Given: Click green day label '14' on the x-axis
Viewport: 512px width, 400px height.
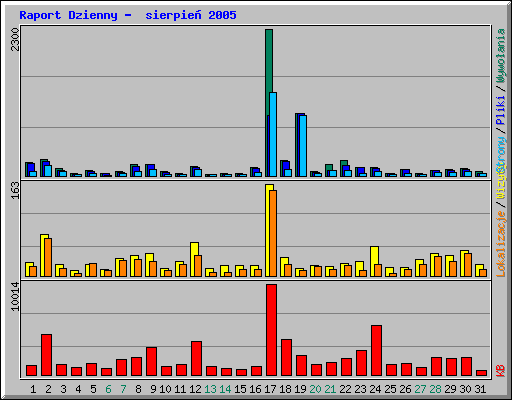Looking at the screenshot, I should [x=225, y=389].
